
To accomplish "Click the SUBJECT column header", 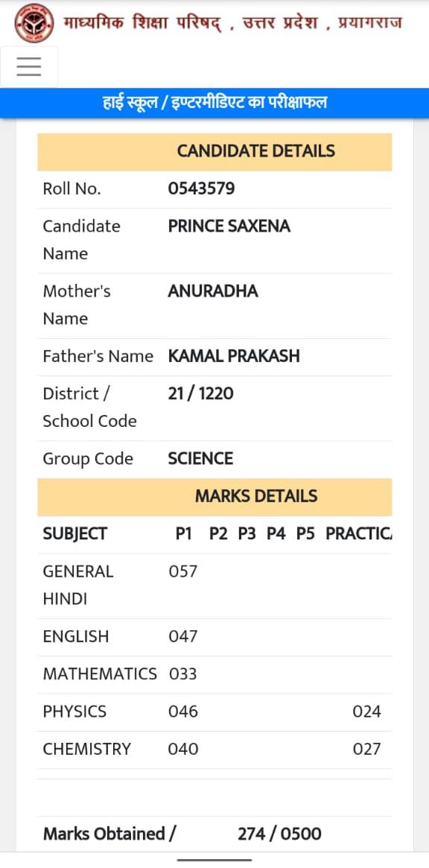I will pos(74,534).
